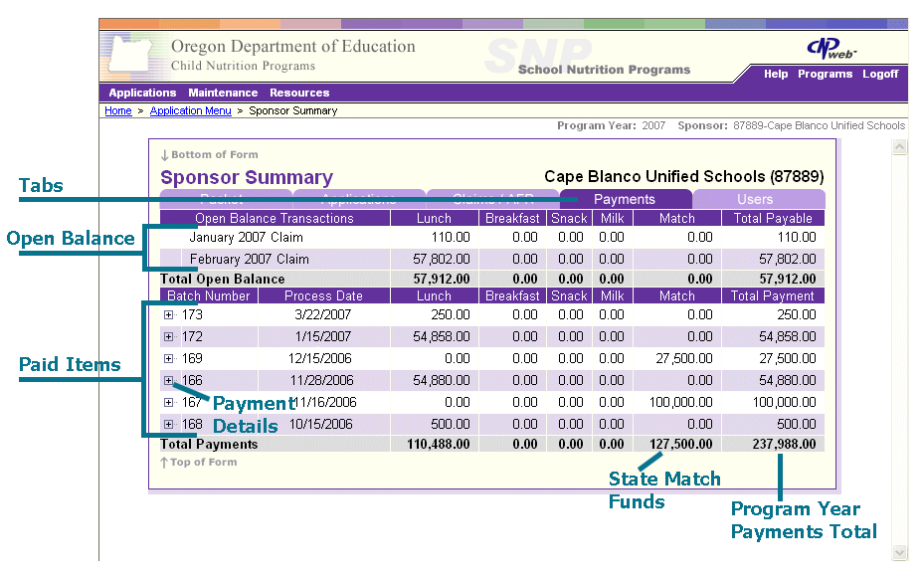
Task: Open Application Menu breadcrumb link
Action: click(x=190, y=110)
